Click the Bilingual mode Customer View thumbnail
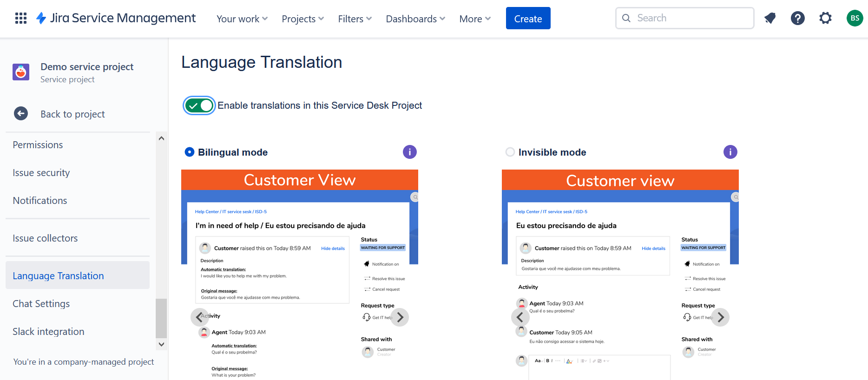 [x=300, y=275]
